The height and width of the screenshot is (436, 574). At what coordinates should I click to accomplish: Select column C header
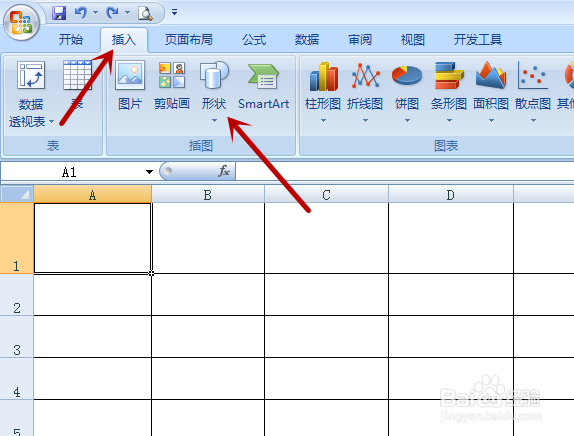[327, 194]
